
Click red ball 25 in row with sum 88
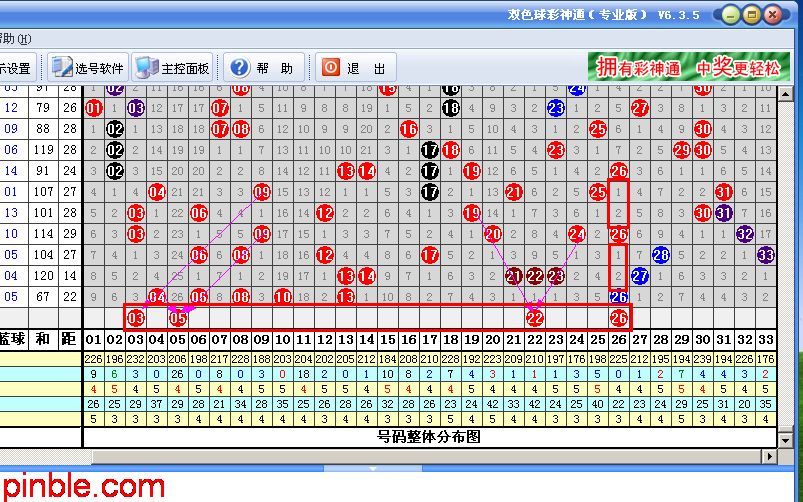598,129
